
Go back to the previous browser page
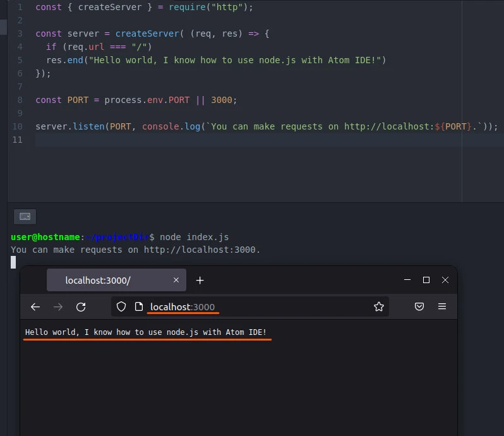point(35,307)
